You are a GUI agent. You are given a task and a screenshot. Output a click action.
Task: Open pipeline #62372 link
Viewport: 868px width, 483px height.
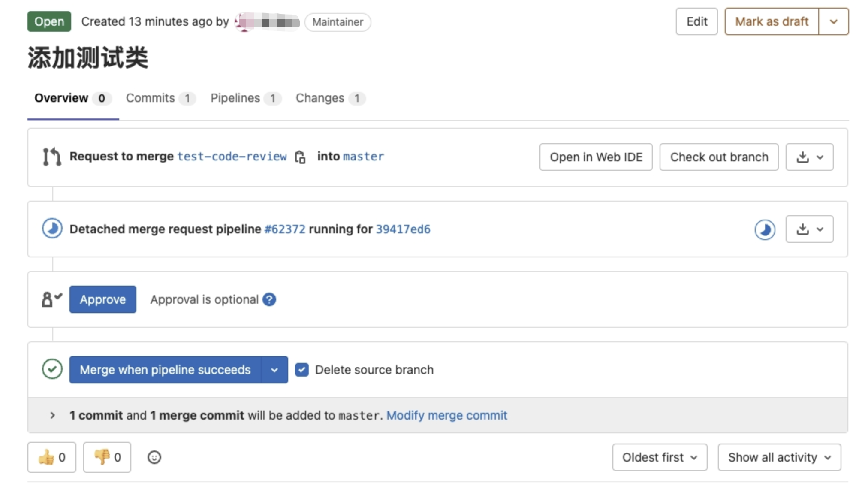pos(285,229)
